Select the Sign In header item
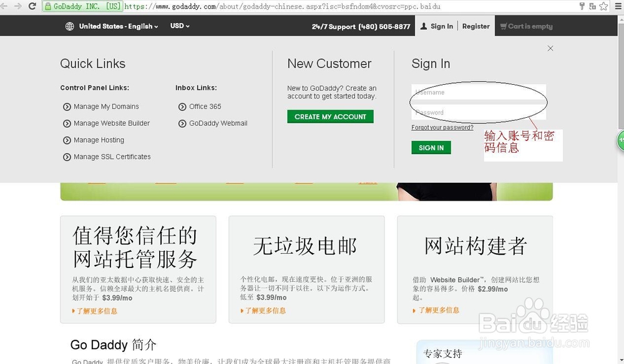This screenshot has width=624, height=364. [x=442, y=26]
